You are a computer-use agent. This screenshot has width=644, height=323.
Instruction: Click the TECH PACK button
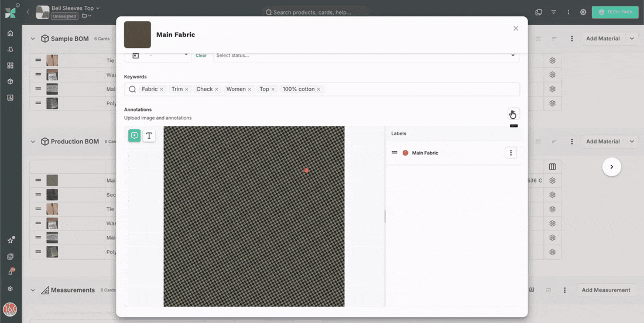[x=615, y=12]
